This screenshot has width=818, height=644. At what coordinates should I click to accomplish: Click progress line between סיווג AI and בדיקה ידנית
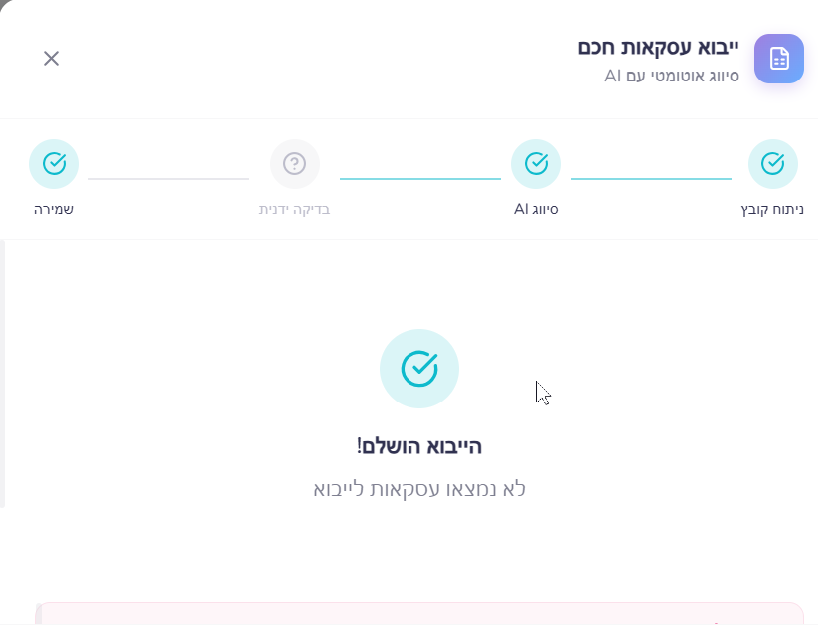pyautogui.click(x=419, y=179)
